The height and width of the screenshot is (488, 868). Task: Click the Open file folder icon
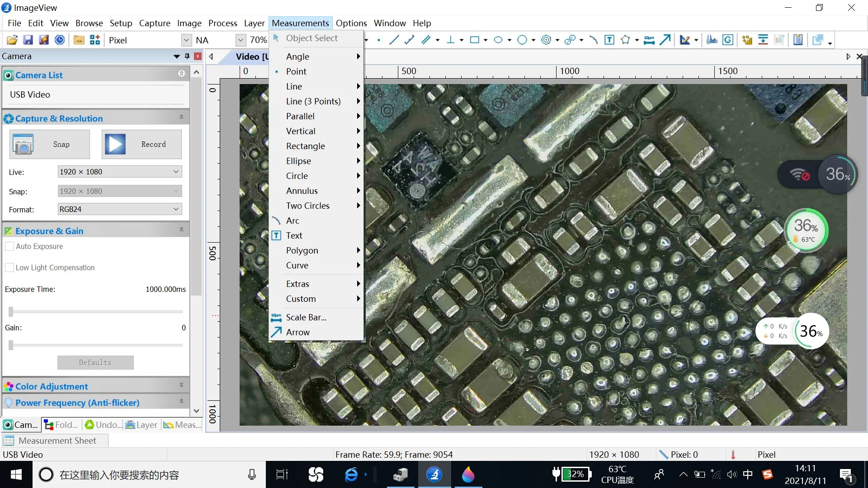[12, 40]
